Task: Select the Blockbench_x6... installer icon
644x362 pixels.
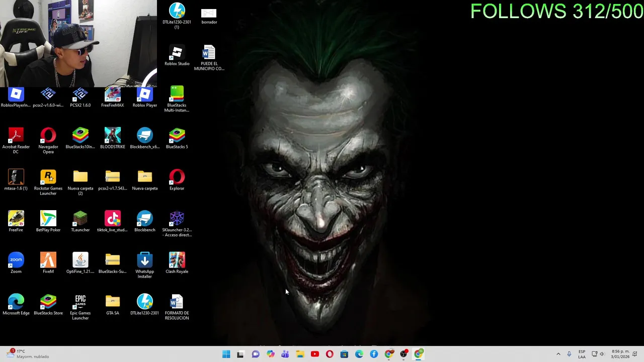Action: 145,138
